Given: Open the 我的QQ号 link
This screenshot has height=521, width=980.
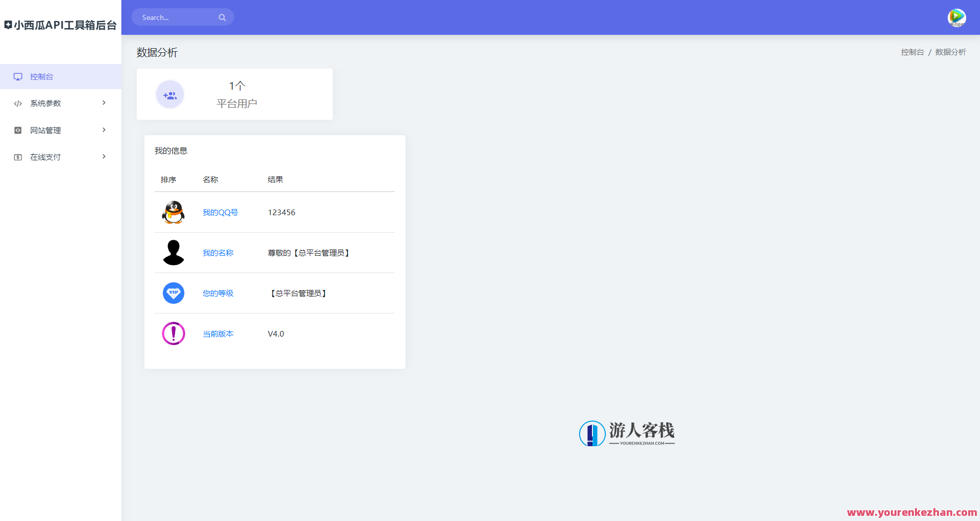Looking at the screenshot, I should (x=220, y=212).
